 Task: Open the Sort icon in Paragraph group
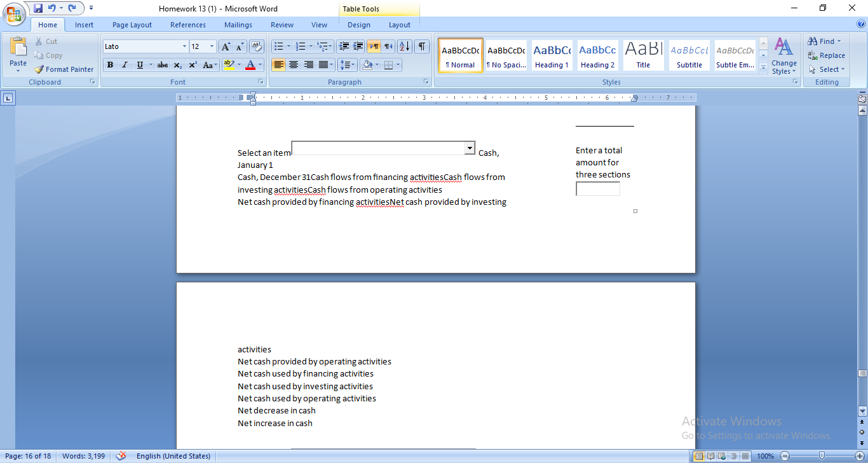(403, 46)
